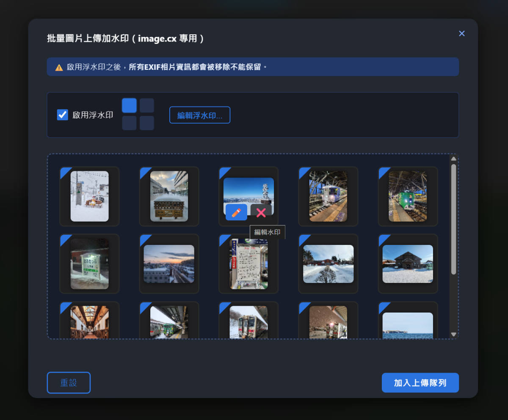
Task: Select top-right watermark position square
Action: pos(147,106)
